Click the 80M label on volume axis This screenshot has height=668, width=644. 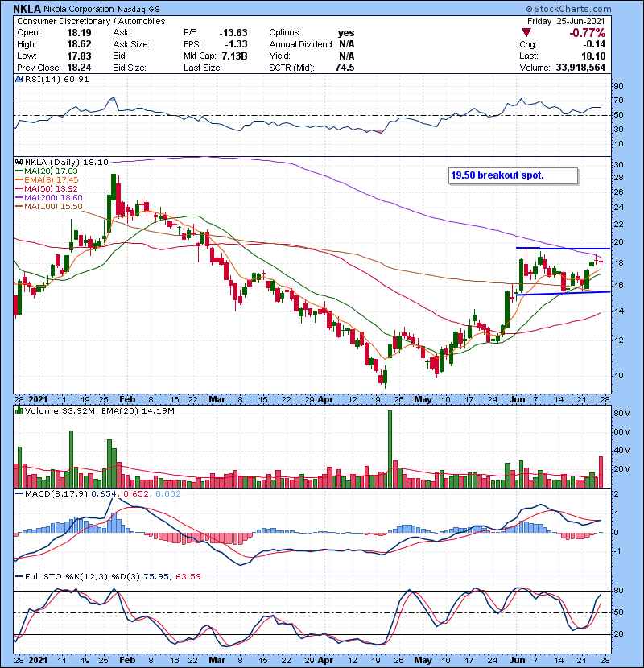621,413
